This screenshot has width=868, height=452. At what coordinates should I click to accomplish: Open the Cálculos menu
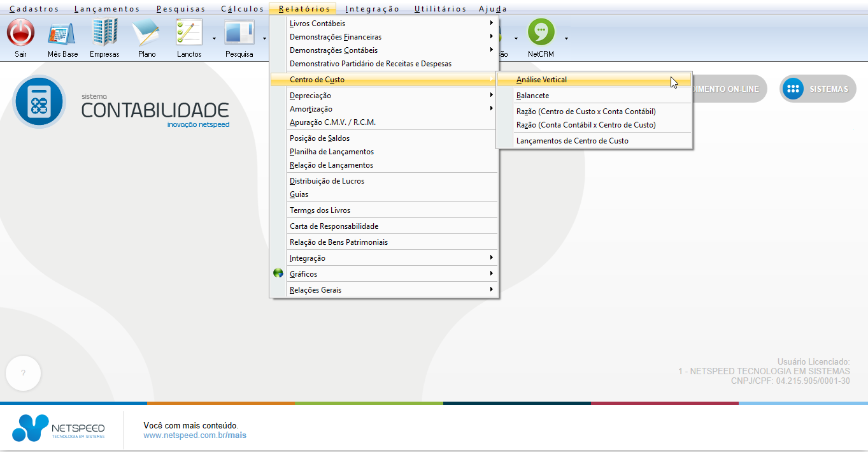pos(243,9)
